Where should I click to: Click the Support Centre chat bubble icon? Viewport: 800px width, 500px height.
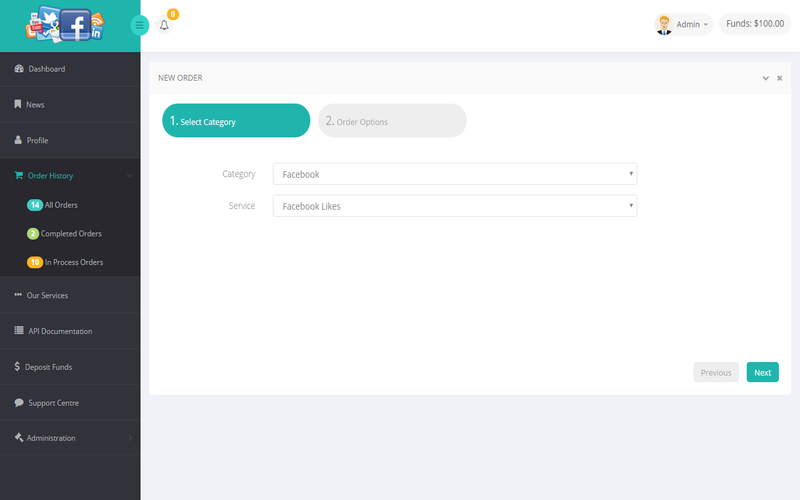19,402
